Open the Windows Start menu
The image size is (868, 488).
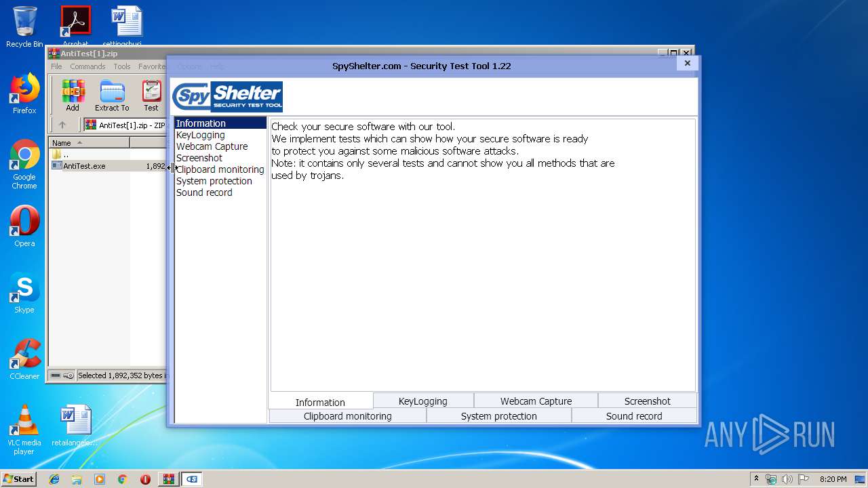(x=19, y=479)
